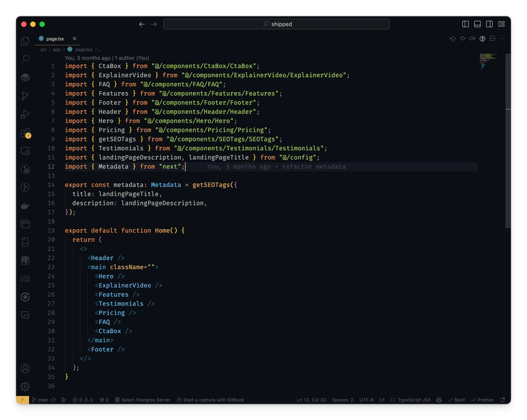
Task: Jump using the code minimap
Action: pos(488,61)
